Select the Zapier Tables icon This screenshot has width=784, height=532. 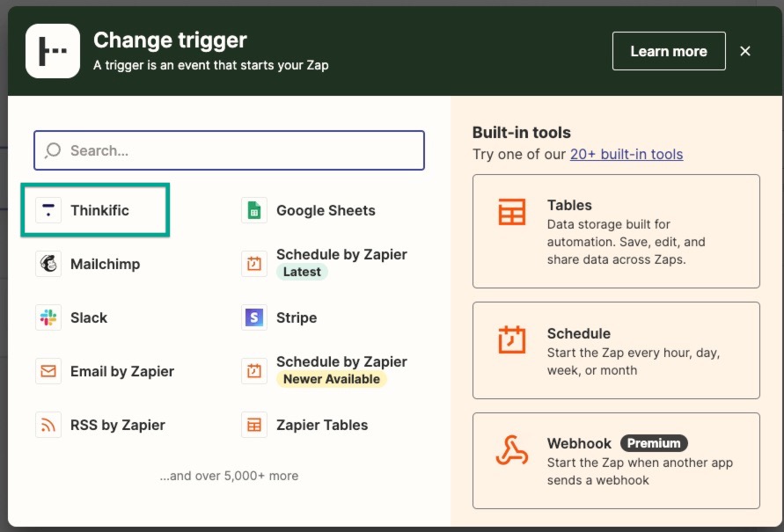click(254, 425)
